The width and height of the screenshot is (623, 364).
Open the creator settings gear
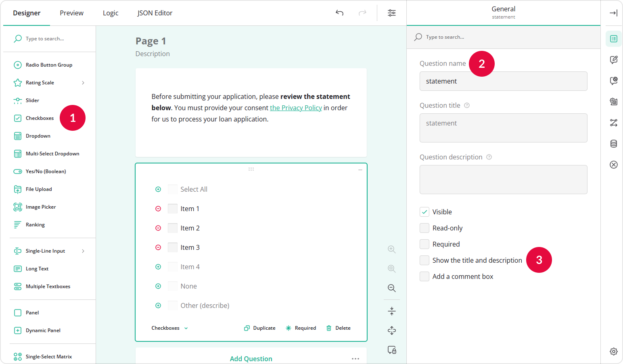pyautogui.click(x=614, y=351)
